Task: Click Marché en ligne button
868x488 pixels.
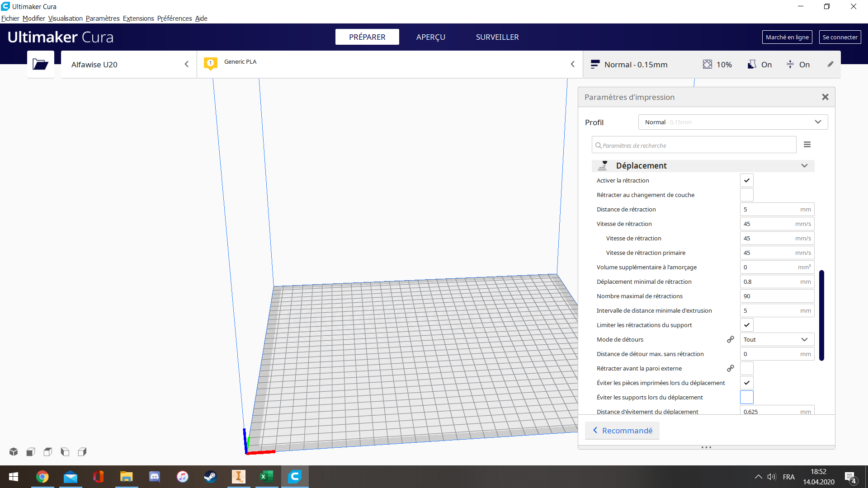Action: pos(787,37)
